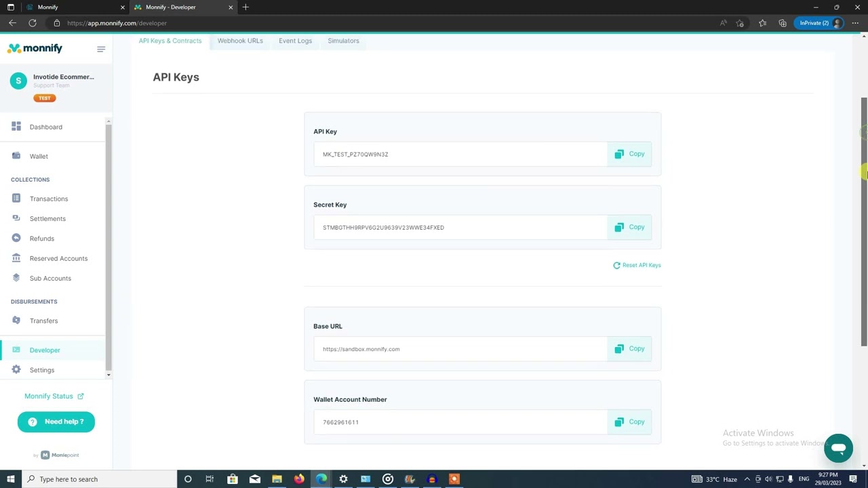Copy the Secret Key
868x488 pixels.
629,227
